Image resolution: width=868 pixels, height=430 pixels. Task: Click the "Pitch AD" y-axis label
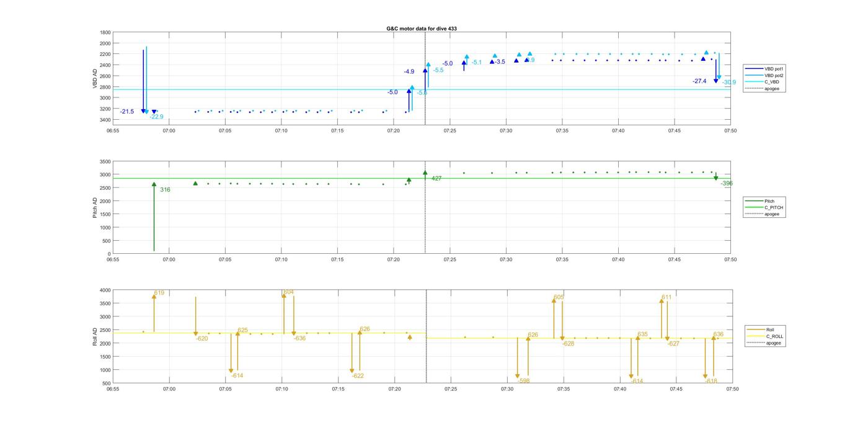tap(95, 207)
